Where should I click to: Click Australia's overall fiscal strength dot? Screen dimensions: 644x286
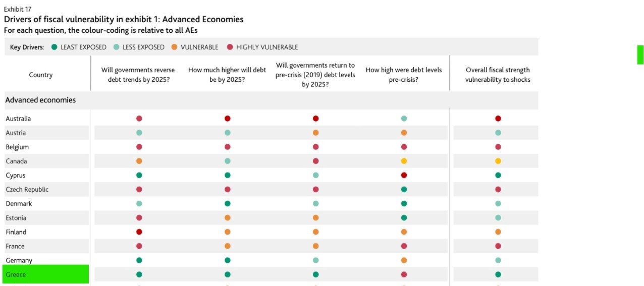[498, 119]
